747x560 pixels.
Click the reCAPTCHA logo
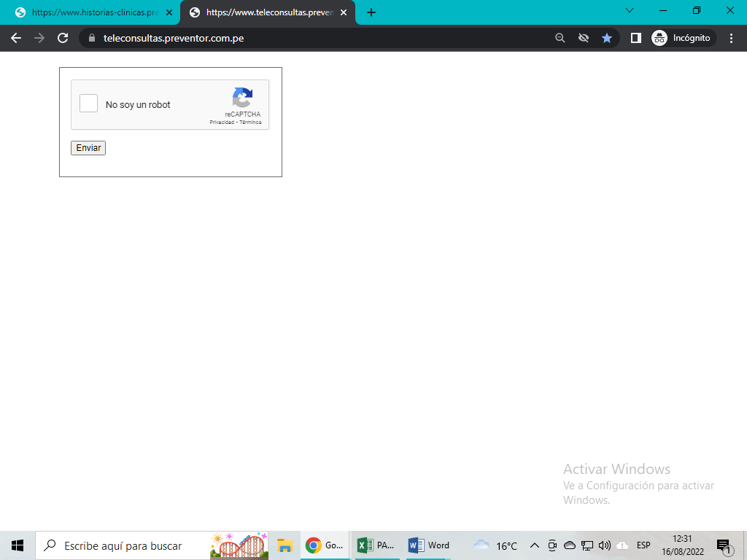[242, 97]
